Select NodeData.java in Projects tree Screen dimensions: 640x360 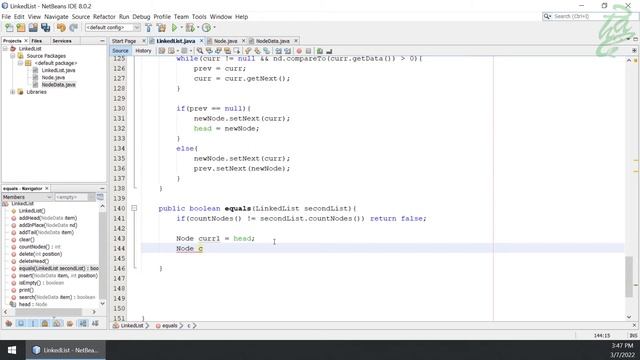point(58,85)
